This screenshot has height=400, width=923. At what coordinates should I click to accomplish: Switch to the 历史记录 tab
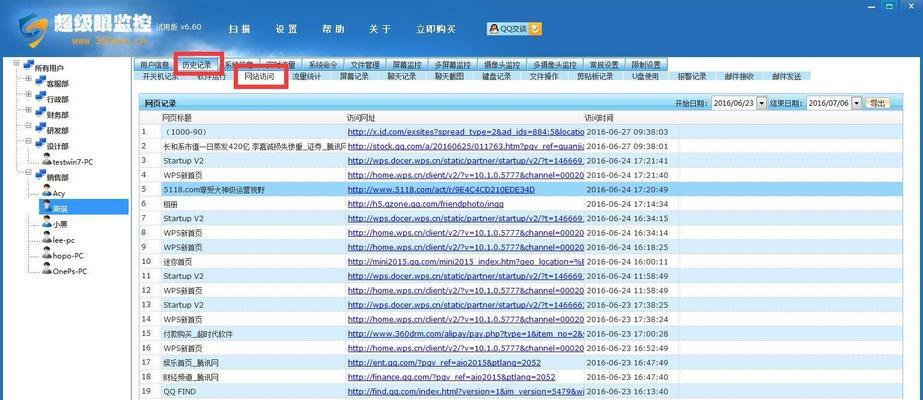(197, 65)
